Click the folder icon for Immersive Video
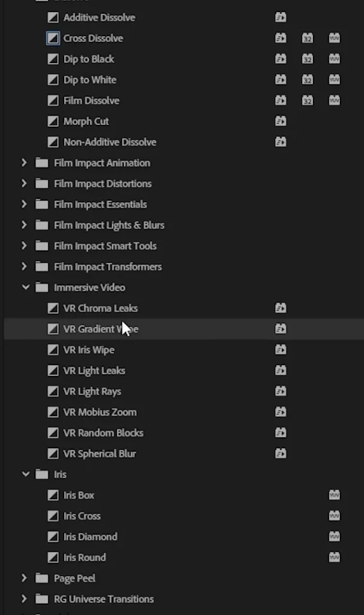The width and height of the screenshot is (364, 615). pos(41,287)
